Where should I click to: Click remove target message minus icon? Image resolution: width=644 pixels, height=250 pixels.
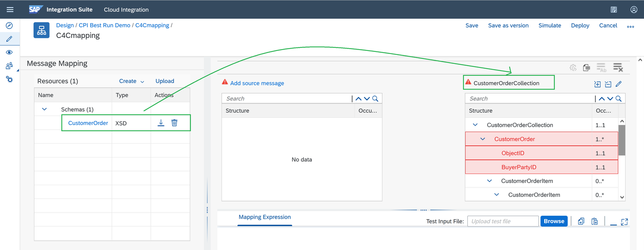(608, 84)
